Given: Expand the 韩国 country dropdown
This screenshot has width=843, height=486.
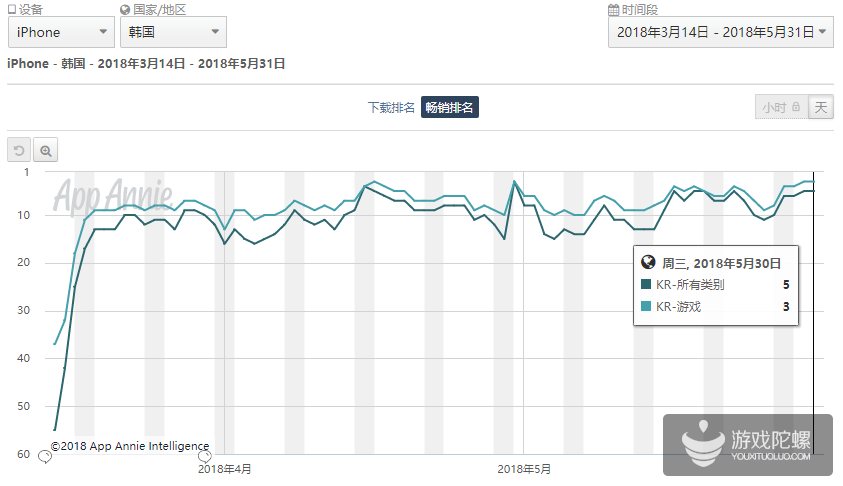Looking at the screenshot, I should 172,32.
